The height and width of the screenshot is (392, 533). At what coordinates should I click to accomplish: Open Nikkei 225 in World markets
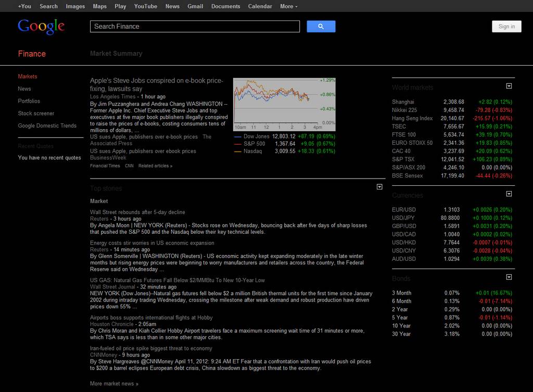(404, 110)
